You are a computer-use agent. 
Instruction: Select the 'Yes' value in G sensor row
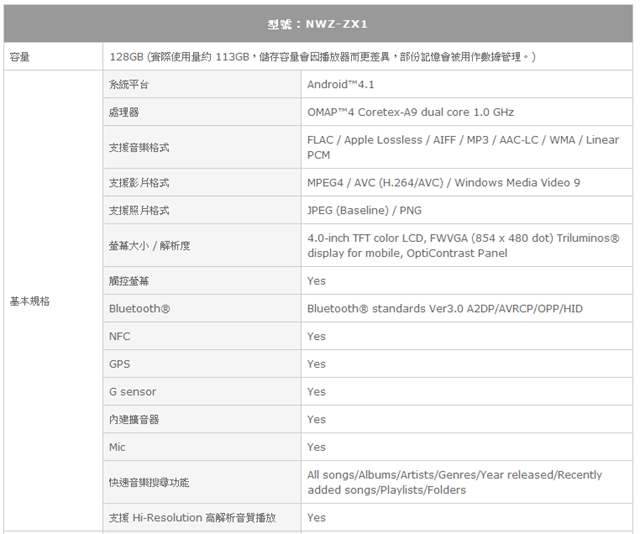[x=316, y=392]
